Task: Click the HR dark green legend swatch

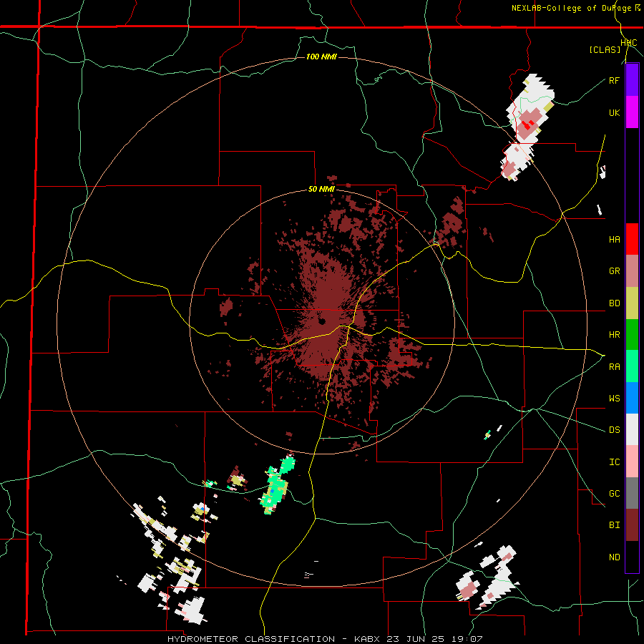Action: 632,335
